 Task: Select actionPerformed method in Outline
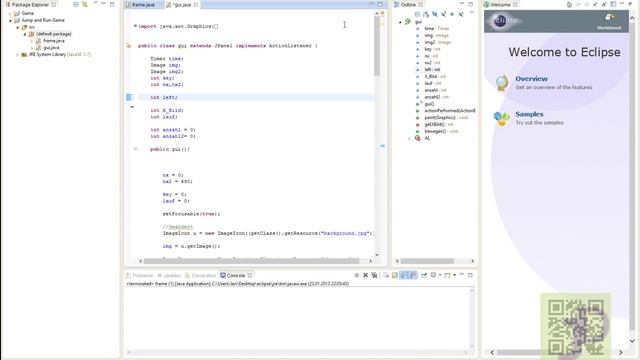(x=449, y=111)
